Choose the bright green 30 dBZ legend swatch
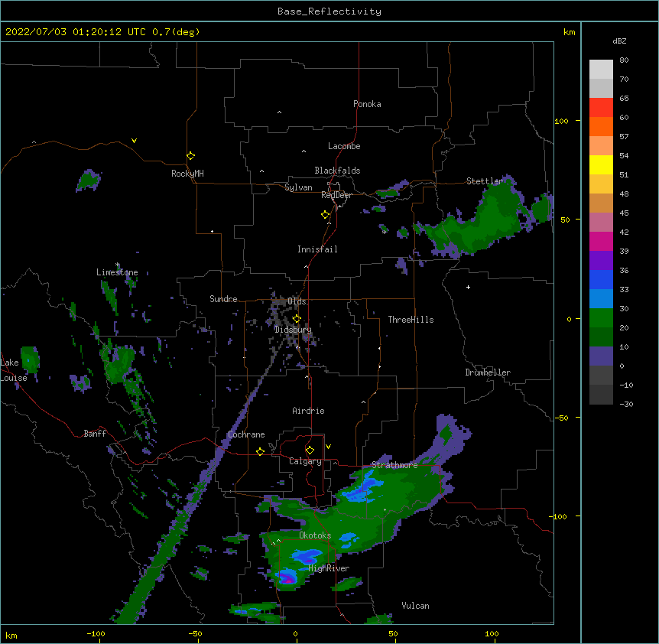Screen dimensions: 659x644 [x=601, y=318]
